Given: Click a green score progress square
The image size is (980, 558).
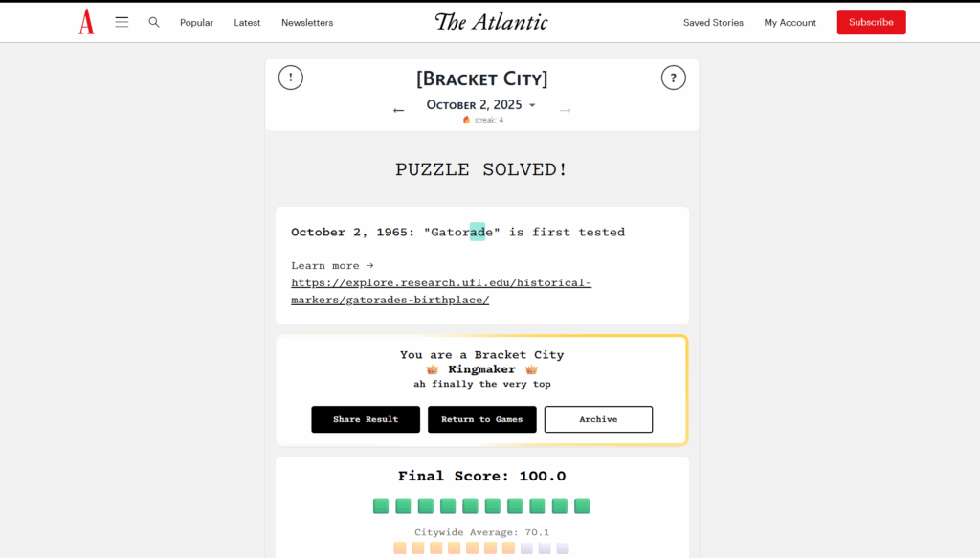Looking at the screenshot, I should (380, 505).
